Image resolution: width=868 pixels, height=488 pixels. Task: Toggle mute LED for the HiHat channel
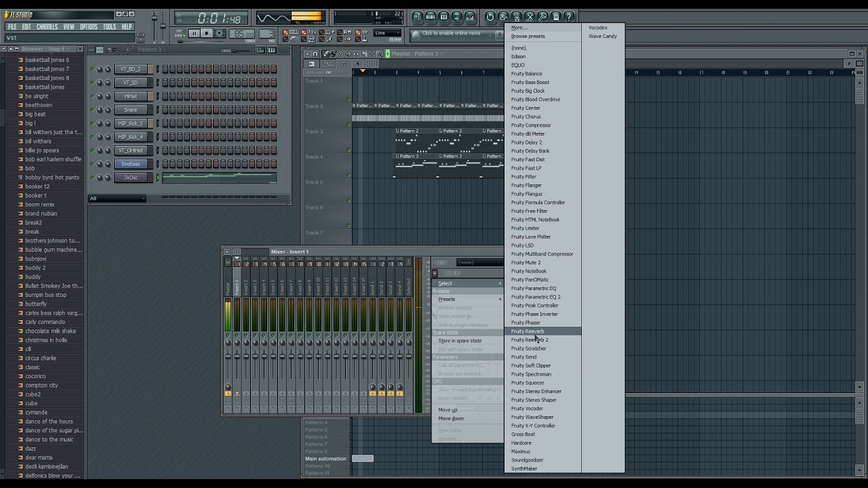pos(92,96)
